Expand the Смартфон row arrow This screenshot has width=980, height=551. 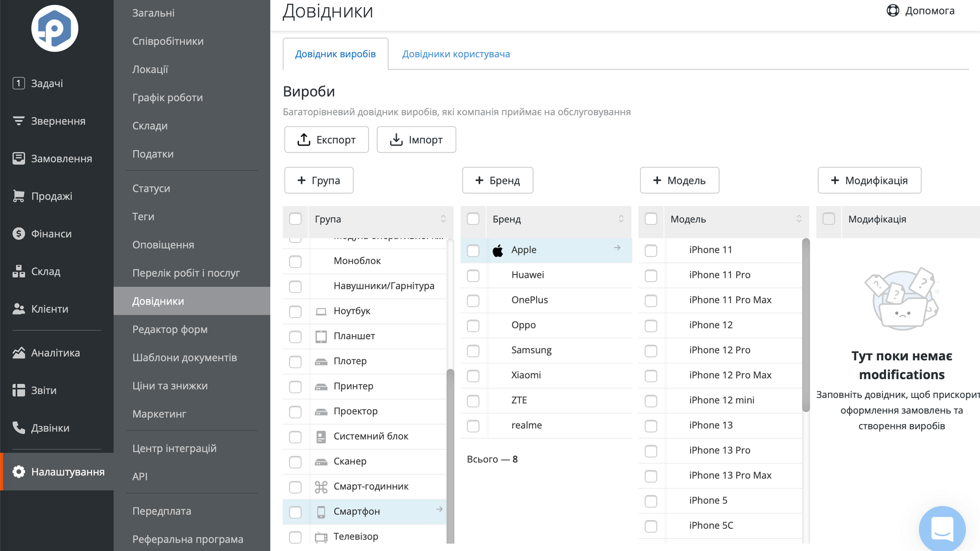[439, 509]
